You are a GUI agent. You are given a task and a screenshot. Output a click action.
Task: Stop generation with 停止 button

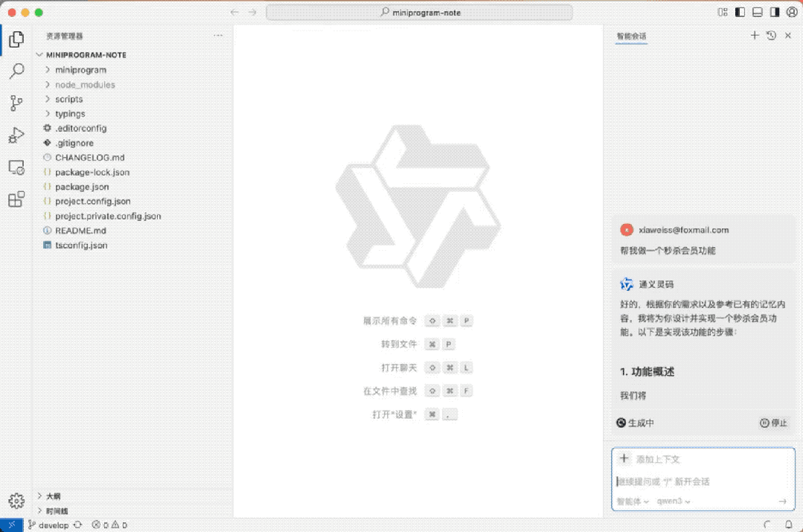click(x=773, y=423)
